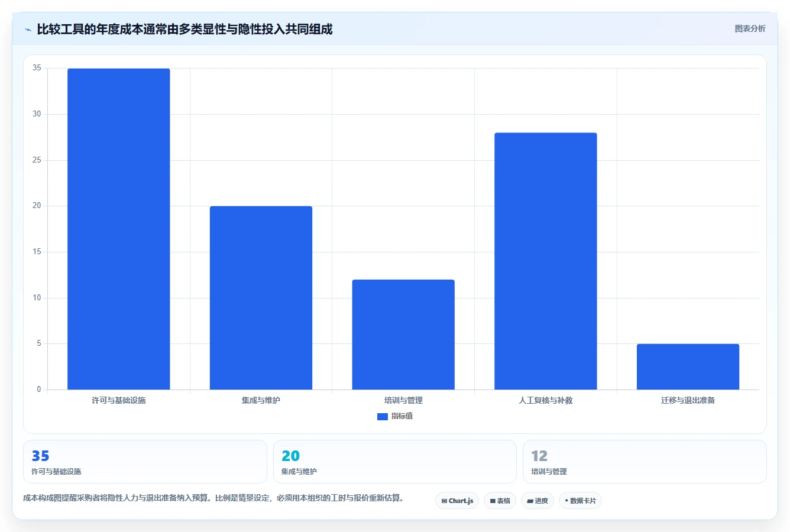
Task: Select the 集成与维护 bar in chart
Action: click(x=261, y=298)
